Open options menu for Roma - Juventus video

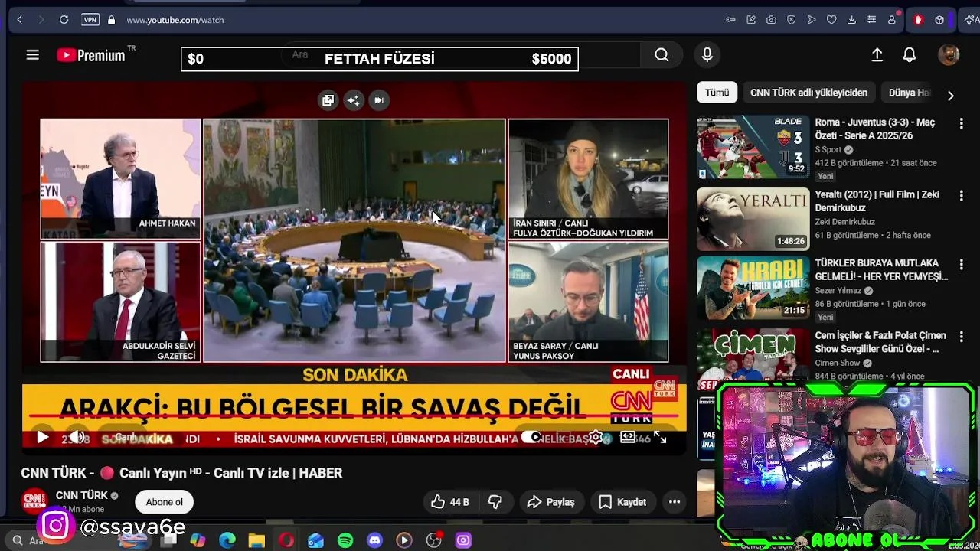point(961,123)
